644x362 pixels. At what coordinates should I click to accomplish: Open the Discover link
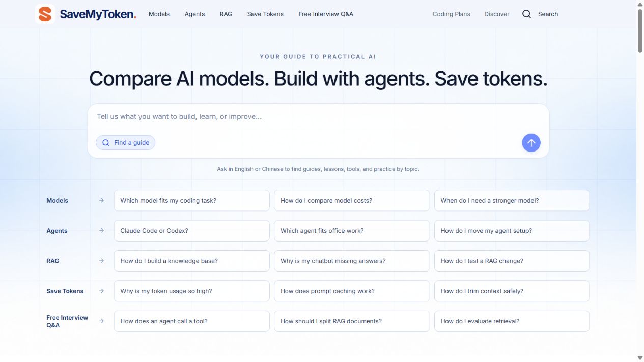coord(497,14)
